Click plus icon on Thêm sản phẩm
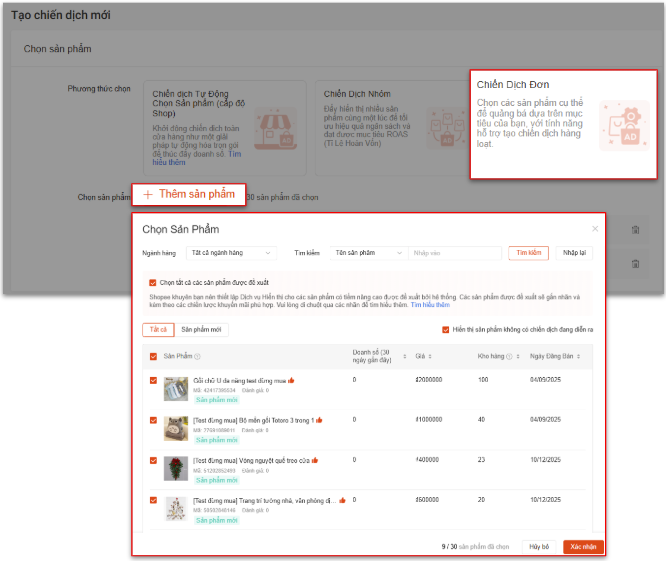This screenshot has width=666, height=561. [x=148, y=195]
